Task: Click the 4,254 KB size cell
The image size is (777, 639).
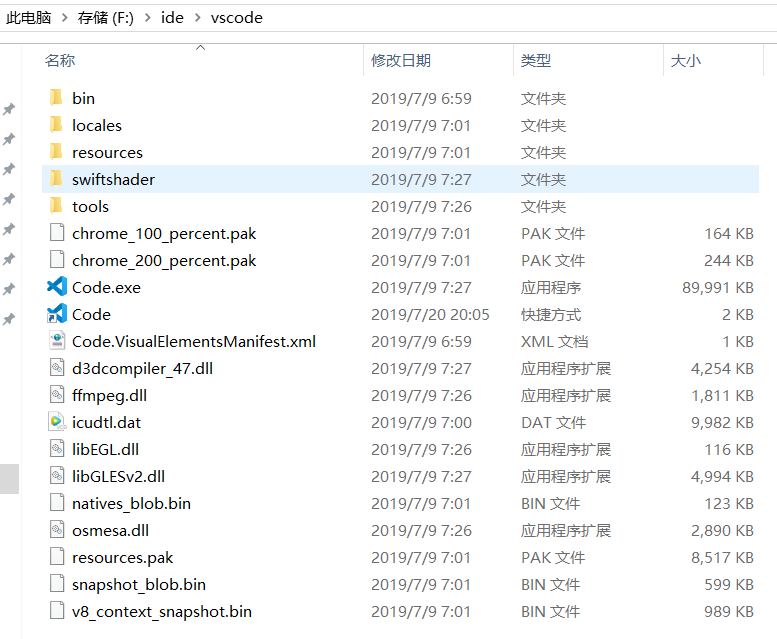Action: (x=722, y=369)
